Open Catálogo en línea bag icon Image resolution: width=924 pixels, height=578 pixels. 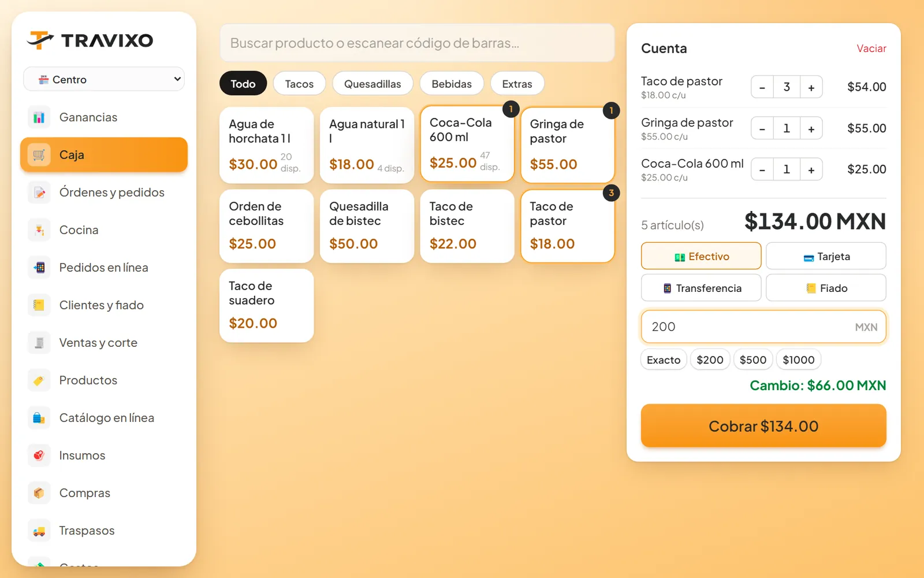39,418
